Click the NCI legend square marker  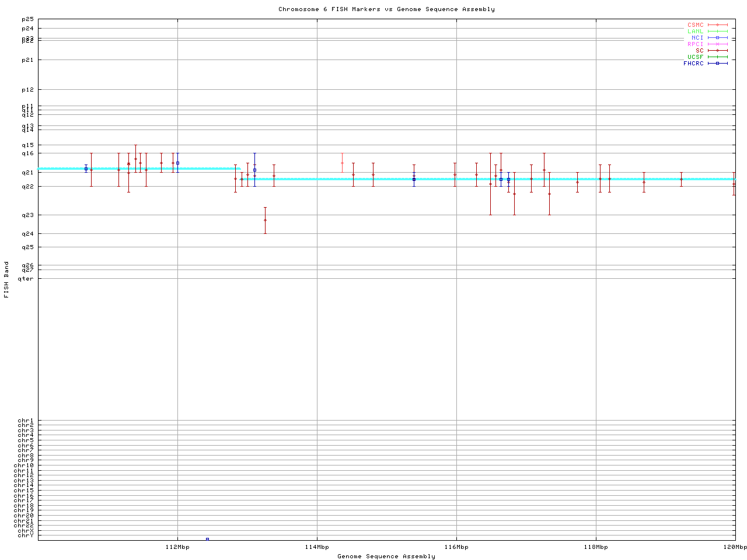pos(717,38)
